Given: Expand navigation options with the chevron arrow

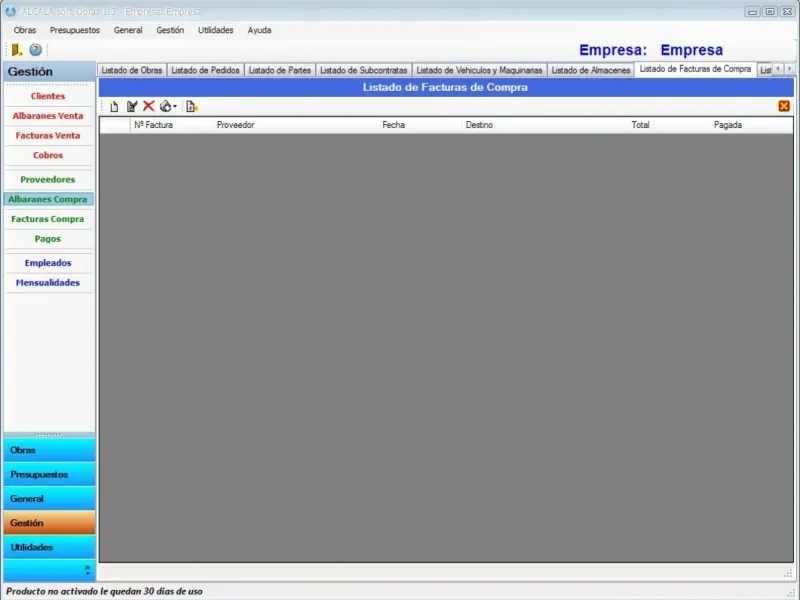Looking at the screenshot, I should point(87,570).
